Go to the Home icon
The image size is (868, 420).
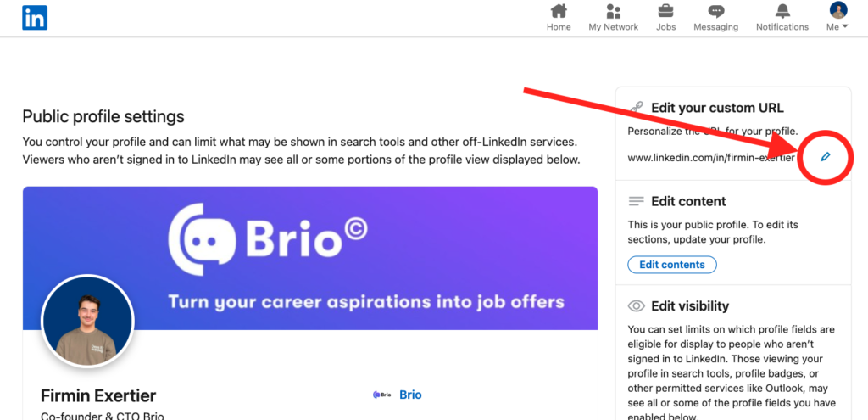coord(559,12)
